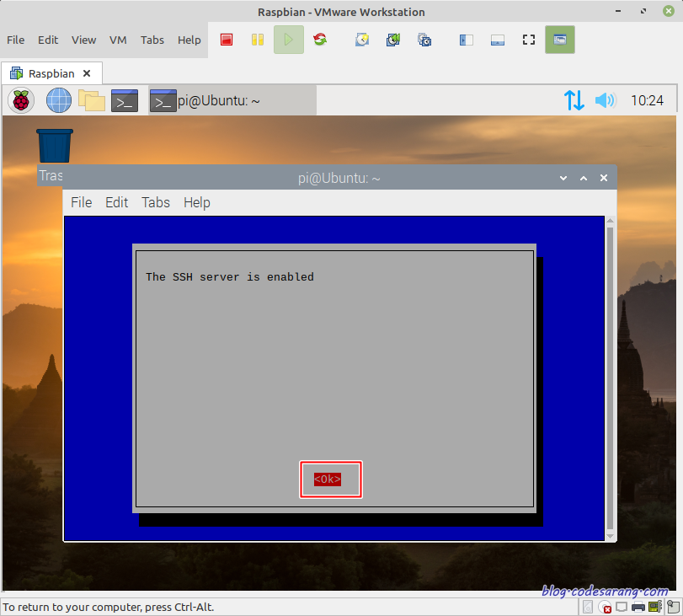
Task: Click the message log status icon
Action: click(673, 607)
